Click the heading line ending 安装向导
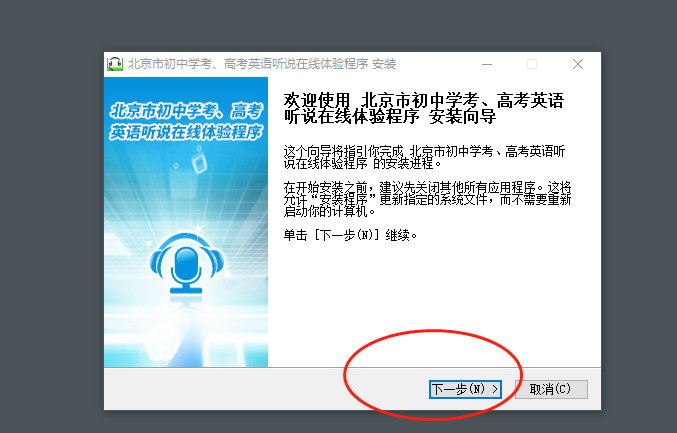The height and width of the screenshot is (433, 677). click(x=390, y=117)
